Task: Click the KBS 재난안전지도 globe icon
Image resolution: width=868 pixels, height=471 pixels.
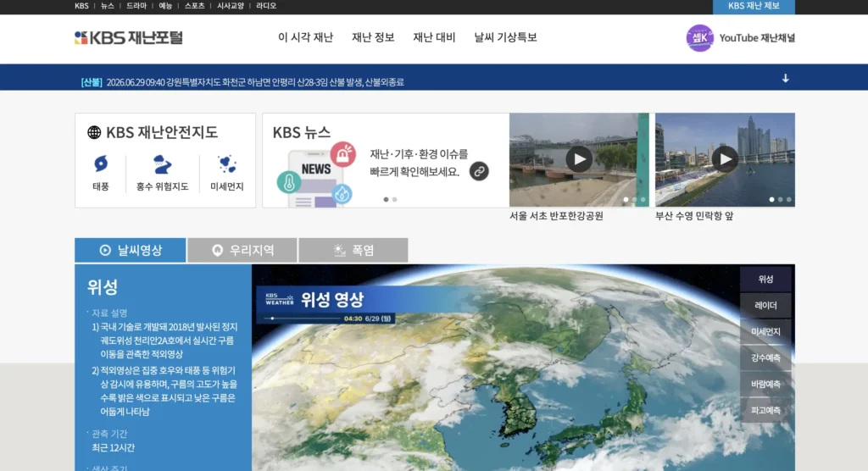Action: 94,132
